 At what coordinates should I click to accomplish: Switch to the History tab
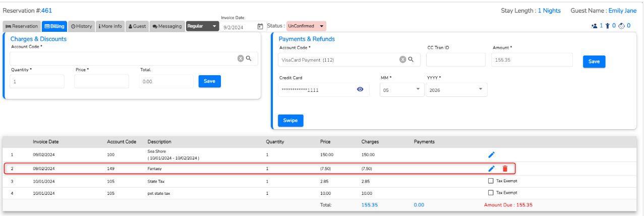coord(81,26)
